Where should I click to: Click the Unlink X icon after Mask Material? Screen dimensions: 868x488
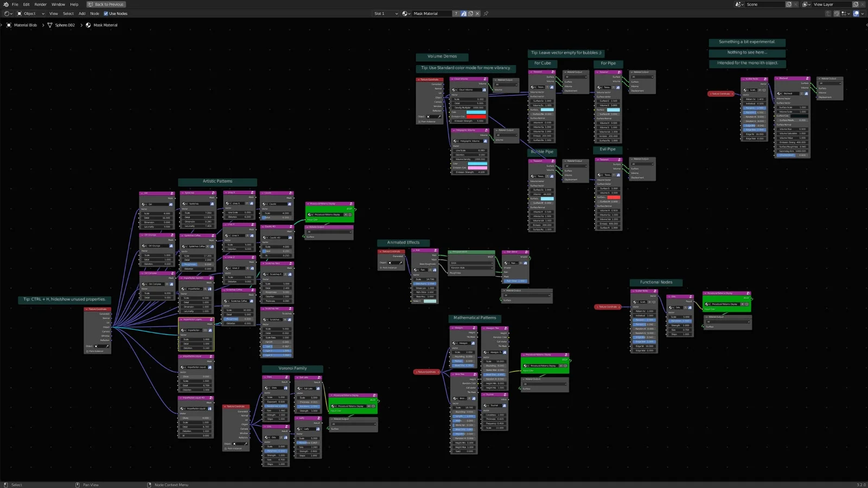click(x=477, y=13)
